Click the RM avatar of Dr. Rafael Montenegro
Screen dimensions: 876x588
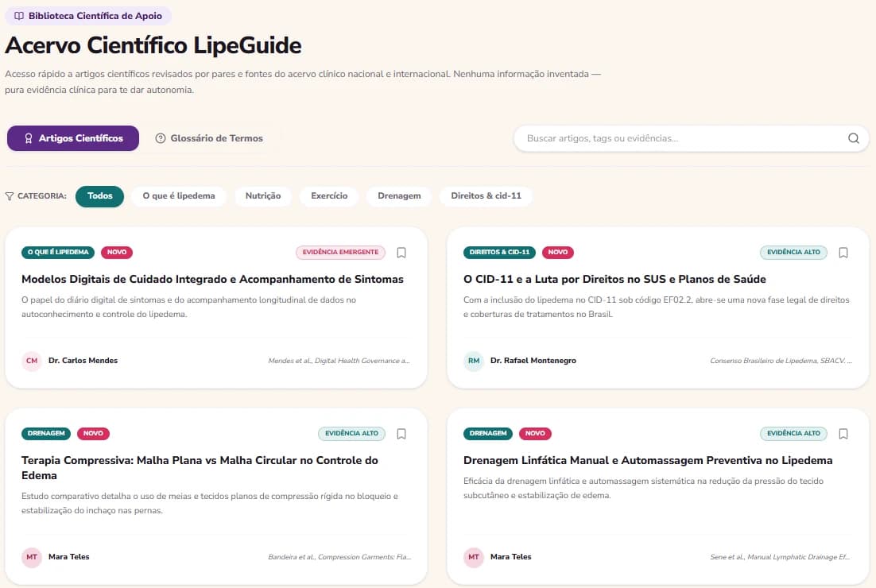click(x=474, y=361)
